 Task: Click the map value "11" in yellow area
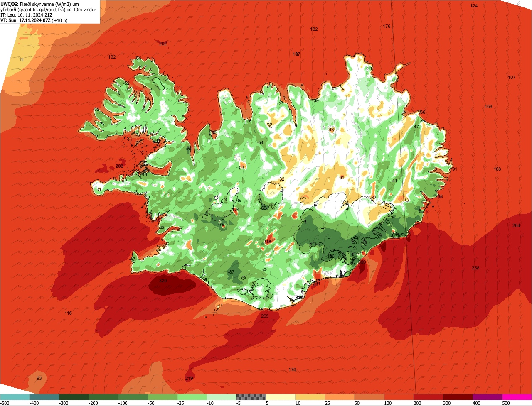tap(22, 60)
